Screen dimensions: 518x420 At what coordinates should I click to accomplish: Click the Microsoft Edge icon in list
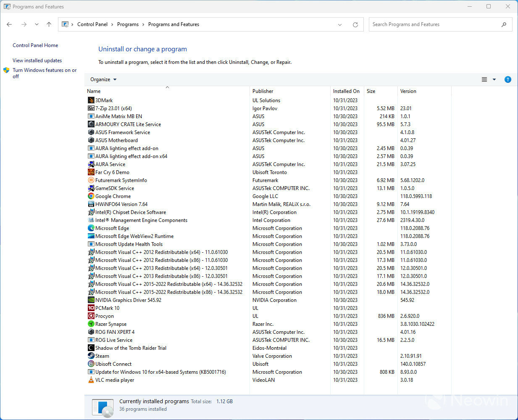pos(91,228)
